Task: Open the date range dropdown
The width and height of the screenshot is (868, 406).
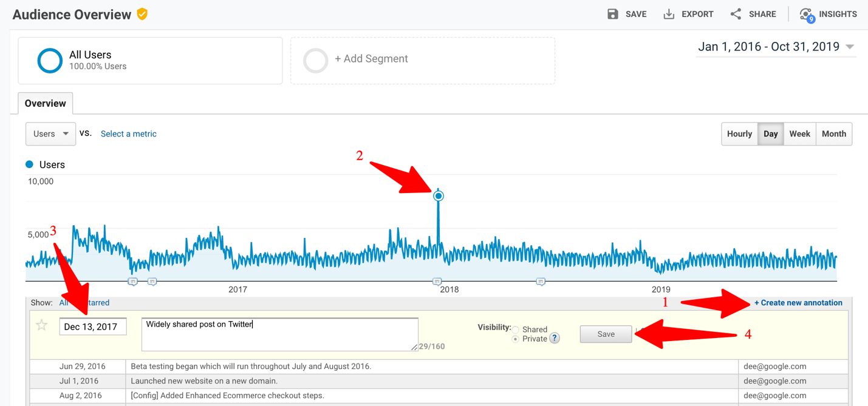Action: (x=776, y=47)
